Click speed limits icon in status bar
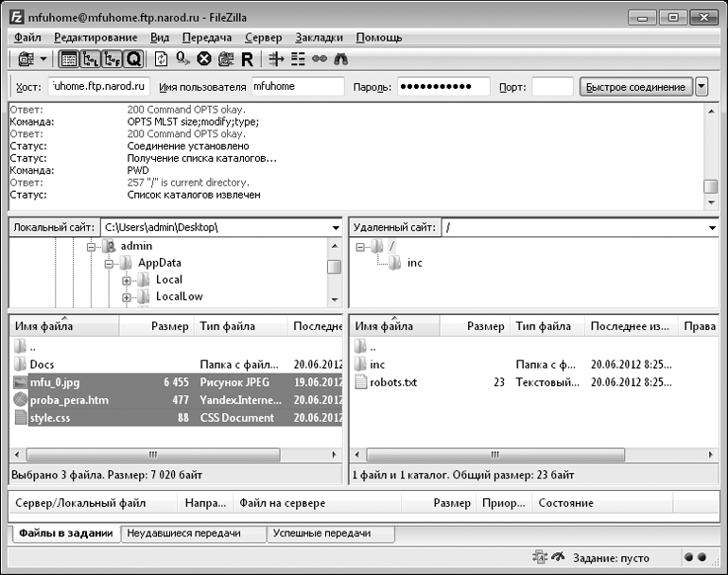Image resolution: width=728 pixels, height=575 pixels. click(557, 556)
